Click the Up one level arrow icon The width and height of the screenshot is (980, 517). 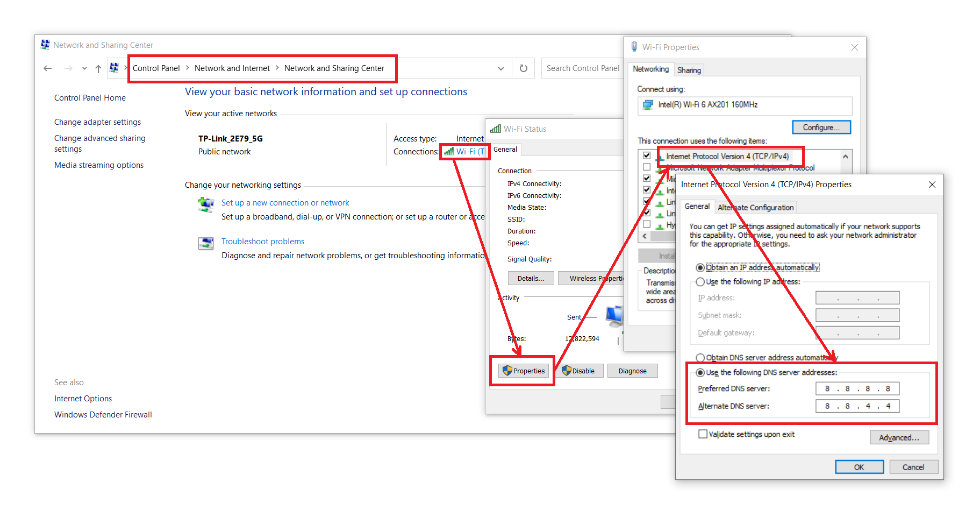tap(98, 68)
